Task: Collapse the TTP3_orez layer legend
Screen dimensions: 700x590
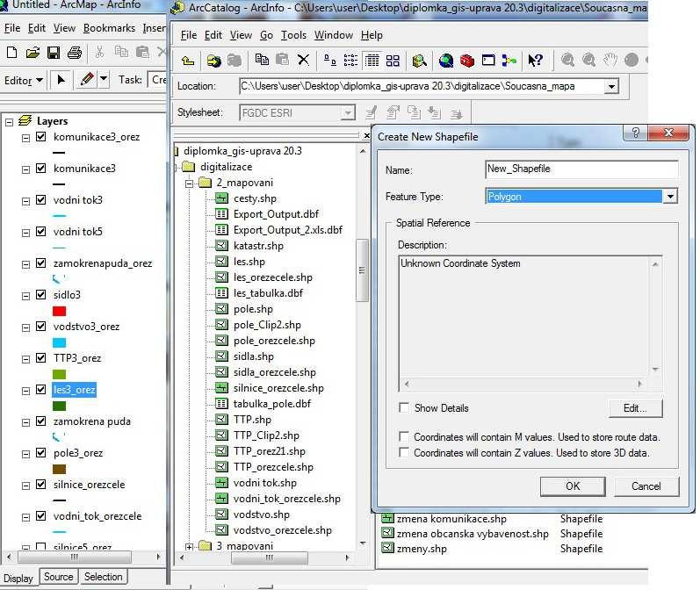Action: click(25, 359)
